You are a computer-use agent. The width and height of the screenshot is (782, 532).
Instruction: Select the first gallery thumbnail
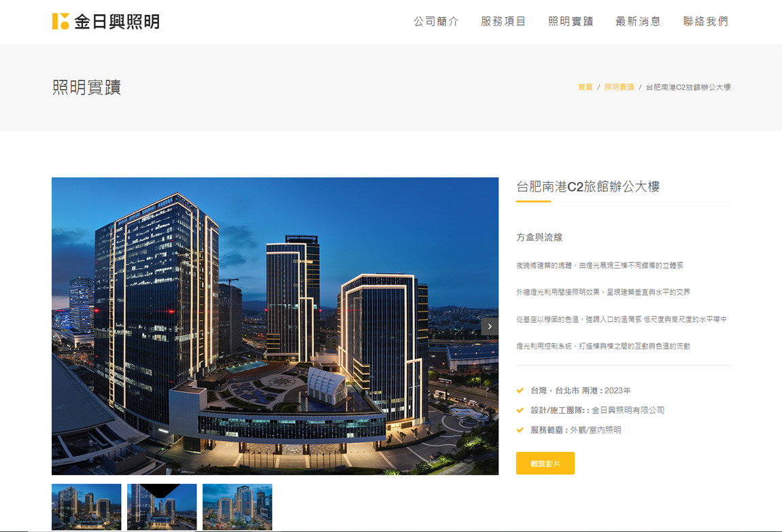click(x=86, y=506)
